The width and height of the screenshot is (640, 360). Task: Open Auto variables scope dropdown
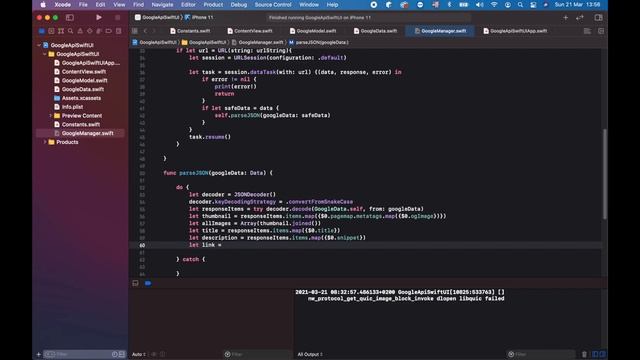tap(139, 354)
